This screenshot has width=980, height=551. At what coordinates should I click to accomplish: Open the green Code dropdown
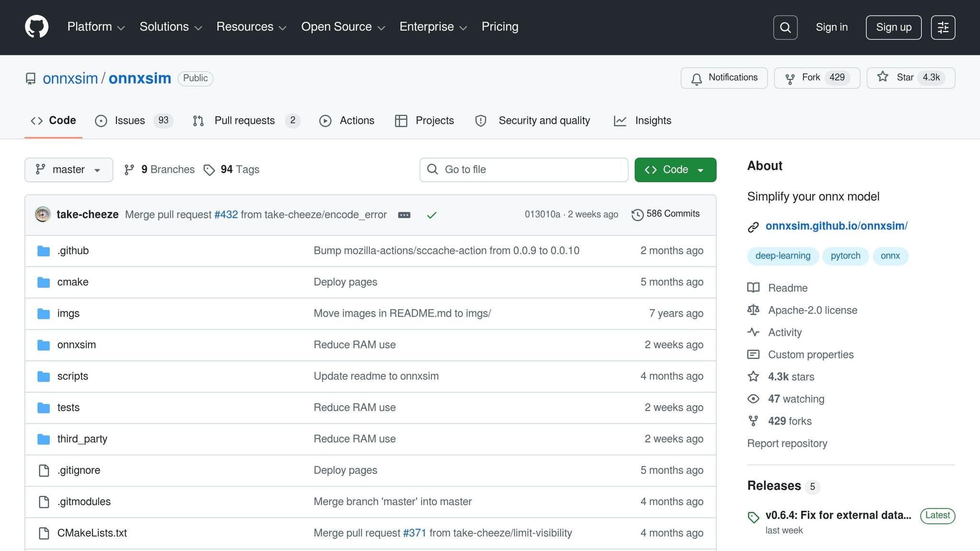(675, 170)
